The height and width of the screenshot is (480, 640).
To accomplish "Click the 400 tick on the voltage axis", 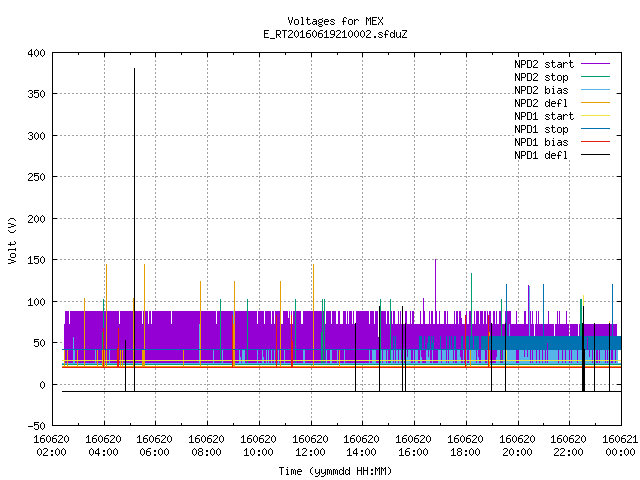I will point(36,53).
